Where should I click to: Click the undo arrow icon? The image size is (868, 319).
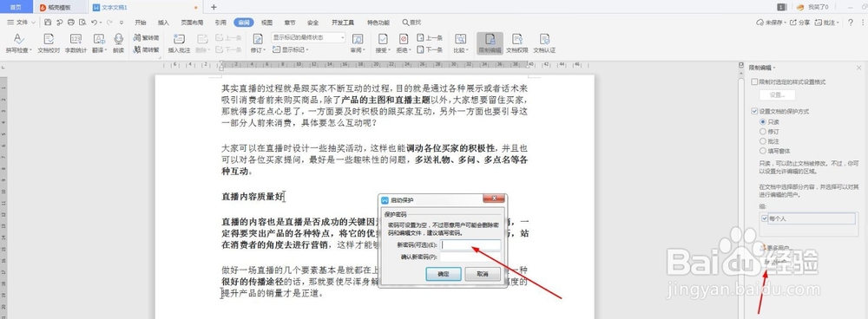tap(94, 23)
